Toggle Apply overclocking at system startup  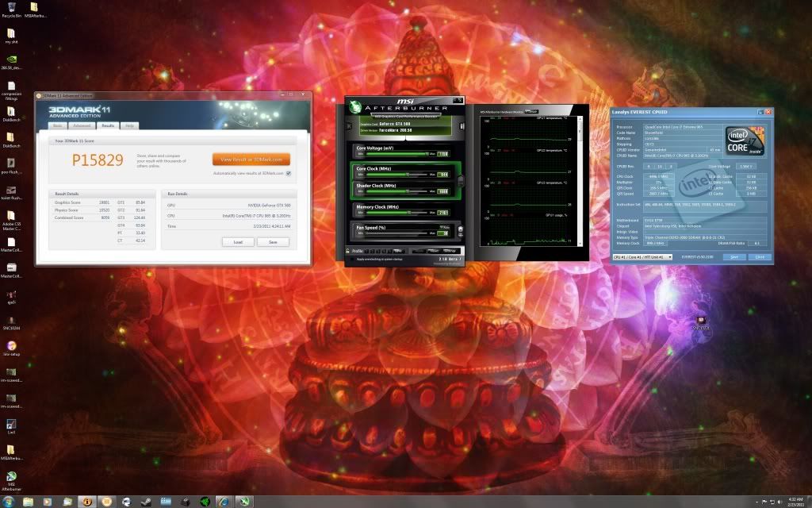350,260
